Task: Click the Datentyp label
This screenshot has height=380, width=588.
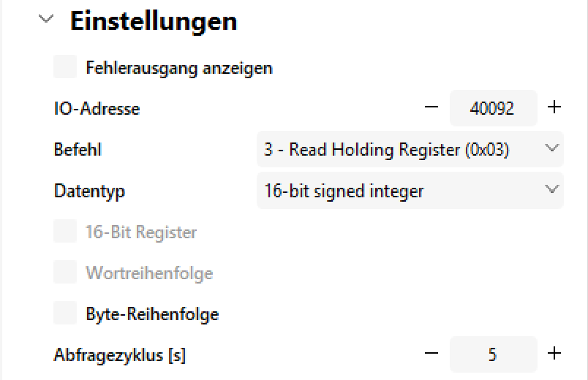Action: click(x=89, y=191)
